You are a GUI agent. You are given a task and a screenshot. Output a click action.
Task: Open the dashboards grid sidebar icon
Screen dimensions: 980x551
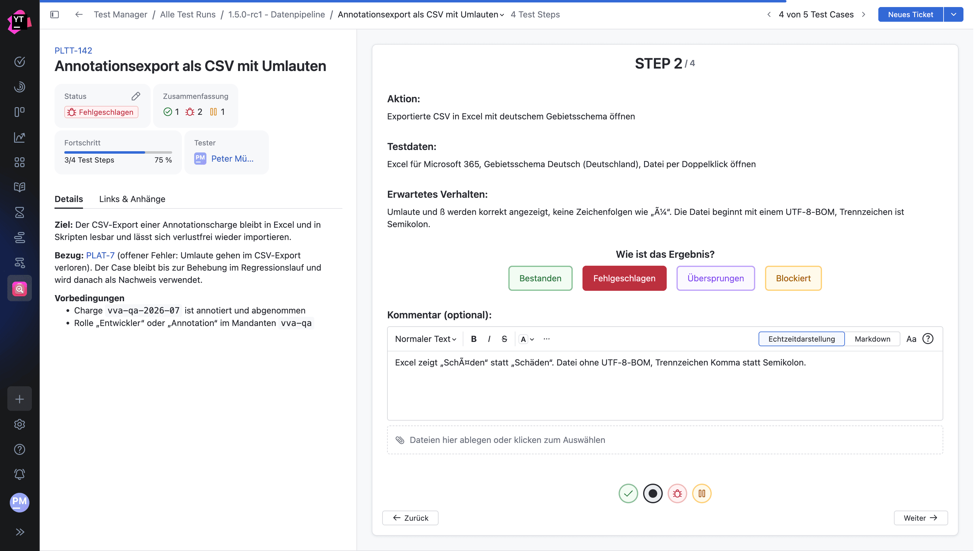click(19, 162)
